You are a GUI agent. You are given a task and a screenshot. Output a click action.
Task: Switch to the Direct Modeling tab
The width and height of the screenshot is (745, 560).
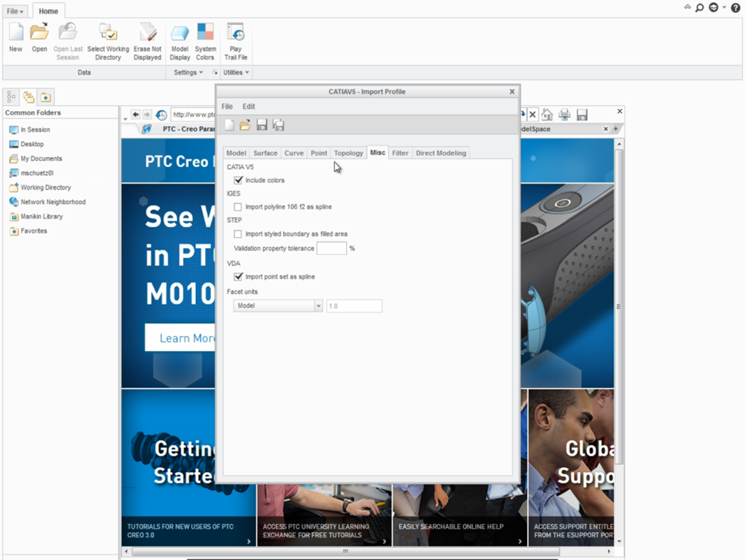pos(441,153)
